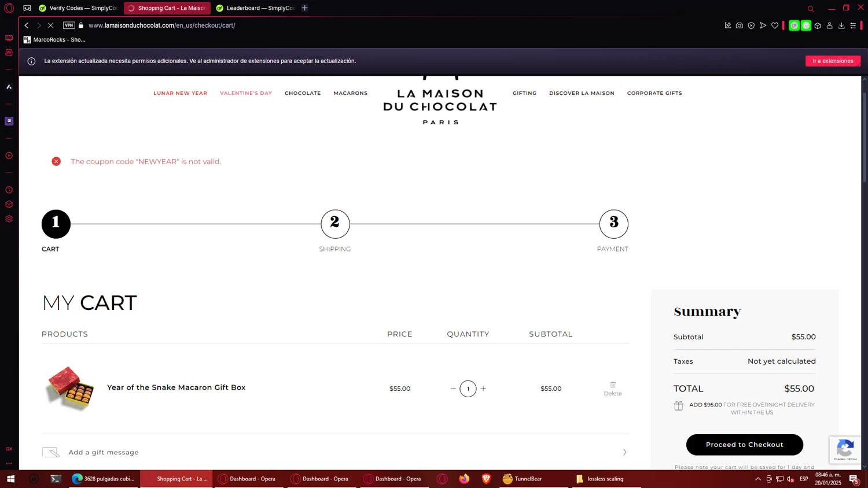
Task: Delete the item from the cart
Action: [613, 389]
